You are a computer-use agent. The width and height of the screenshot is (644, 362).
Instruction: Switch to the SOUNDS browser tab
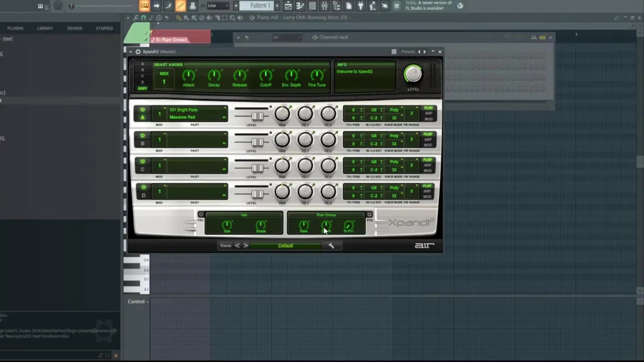coord(74,28)
